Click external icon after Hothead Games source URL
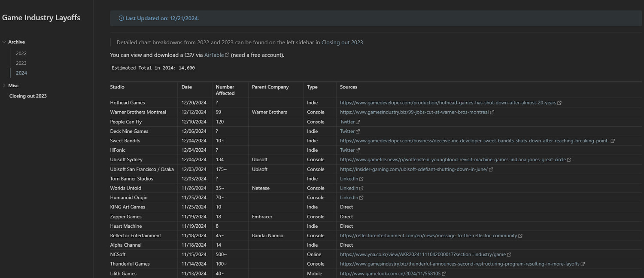 559,103
